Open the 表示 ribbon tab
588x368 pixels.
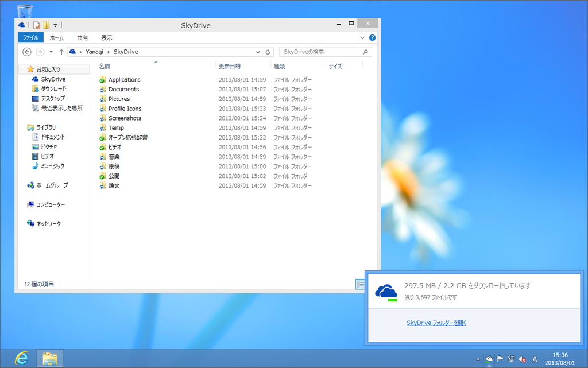[106, 38]
